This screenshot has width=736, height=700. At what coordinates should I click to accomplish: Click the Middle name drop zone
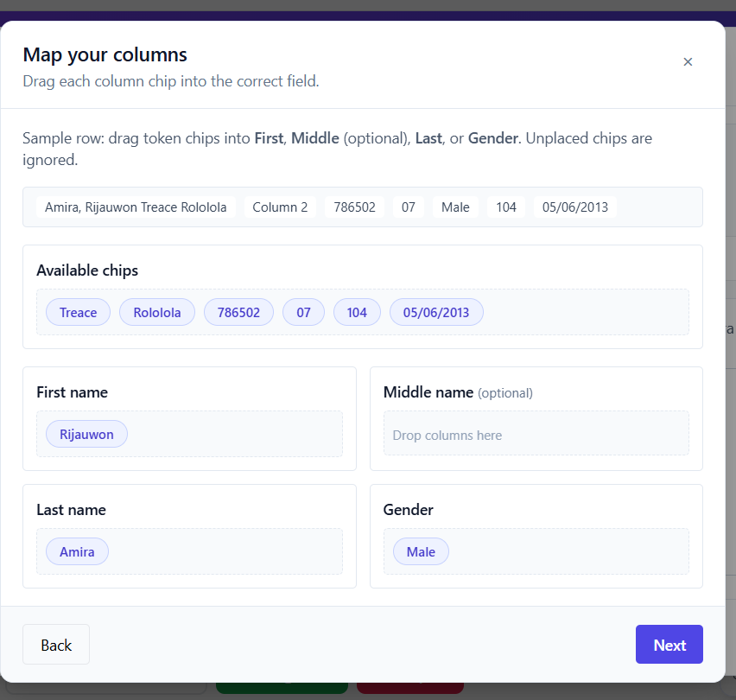(536, 434)
